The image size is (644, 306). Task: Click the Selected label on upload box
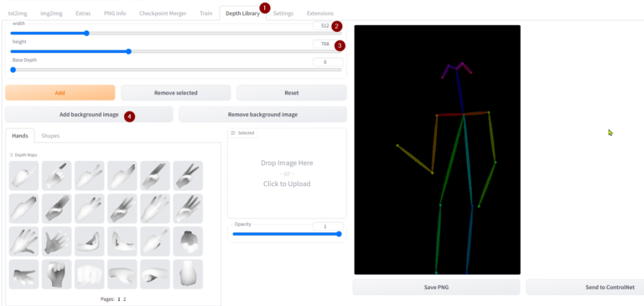[242, 133]
